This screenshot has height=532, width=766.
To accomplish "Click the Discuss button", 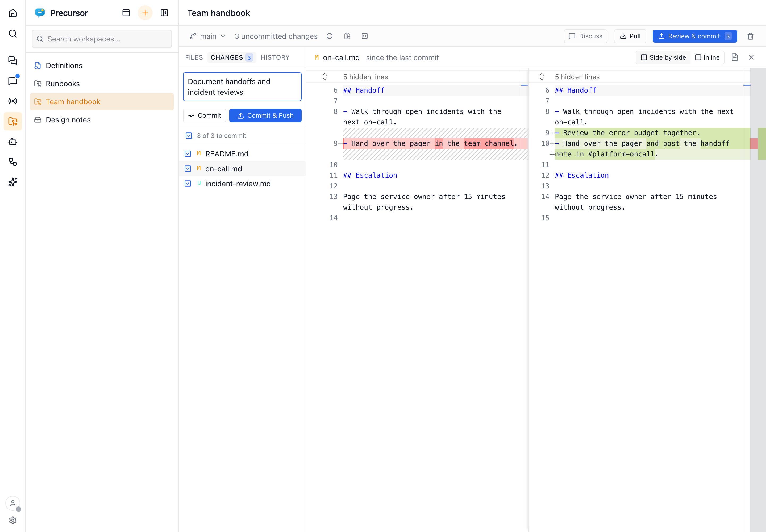I will (585, 36).
